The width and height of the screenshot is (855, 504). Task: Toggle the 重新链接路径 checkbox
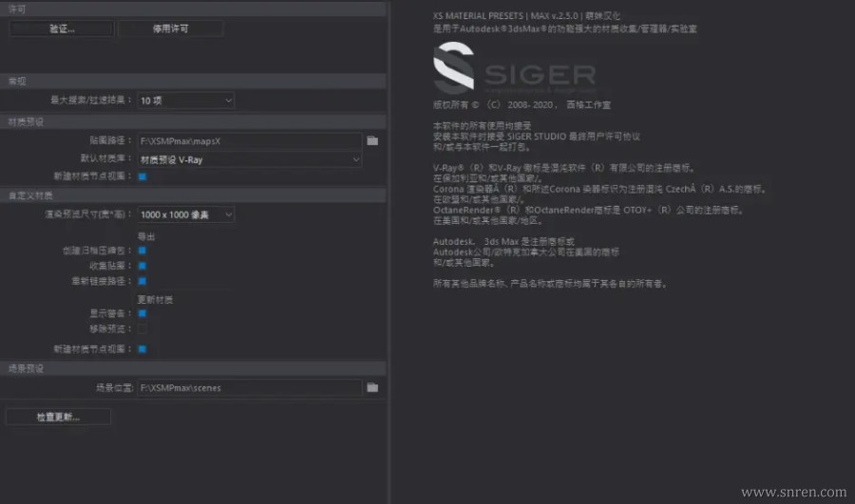142,281
